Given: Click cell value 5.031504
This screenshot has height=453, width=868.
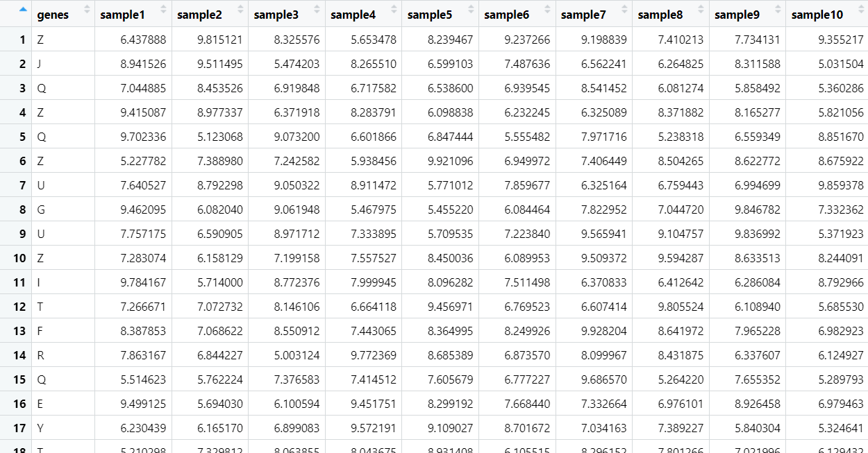Looking at the screenshot, I should 841,64.
